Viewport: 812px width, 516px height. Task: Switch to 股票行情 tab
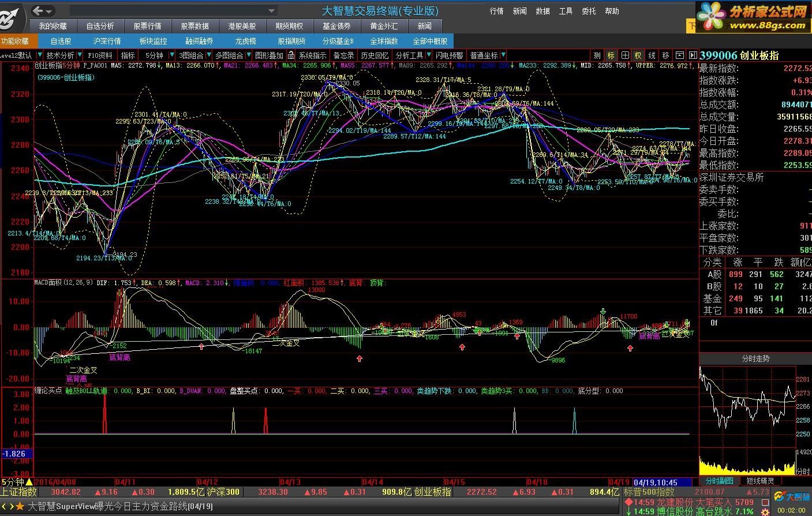tap(148, 26)
